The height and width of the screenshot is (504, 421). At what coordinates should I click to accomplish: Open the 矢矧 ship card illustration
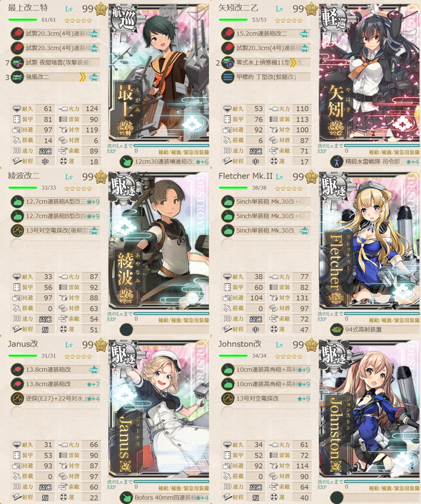click(x=370, y=74)
